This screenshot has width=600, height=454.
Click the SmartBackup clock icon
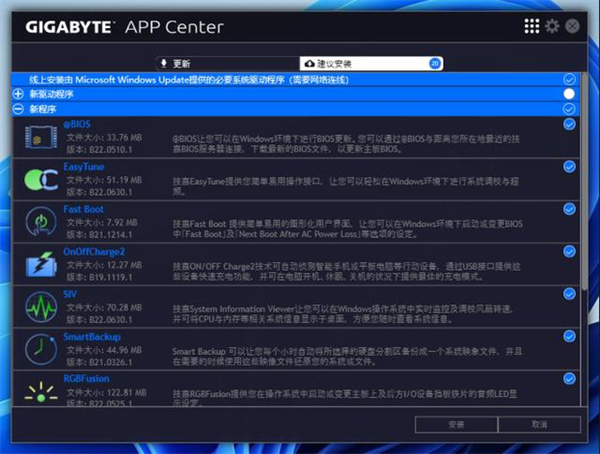[x=38, y=350]
